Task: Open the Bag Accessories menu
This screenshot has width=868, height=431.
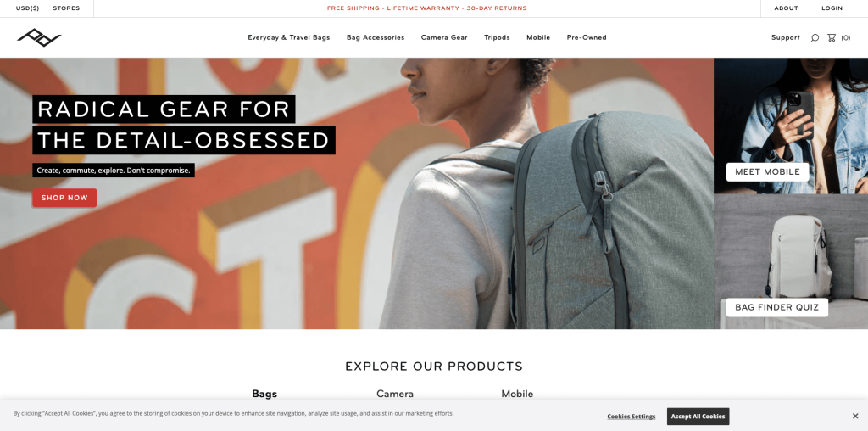Action: click(376, 37)
